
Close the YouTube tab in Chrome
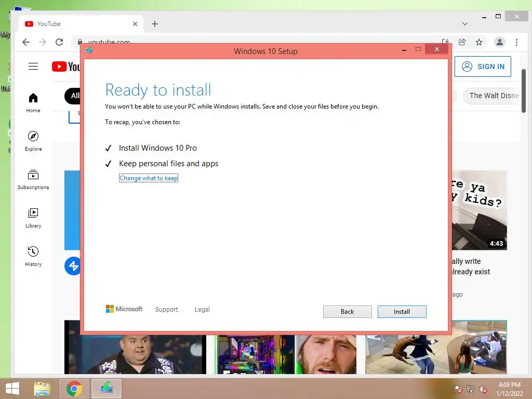point(135,24)
